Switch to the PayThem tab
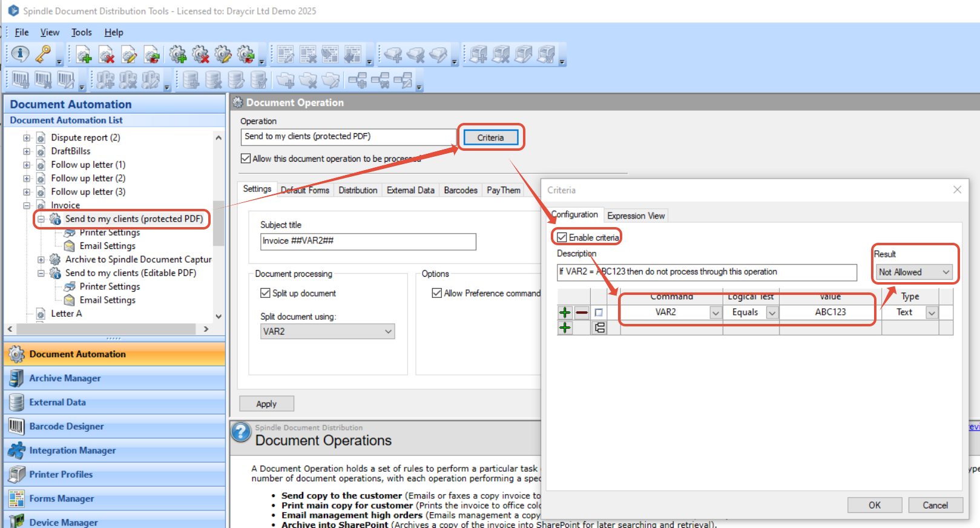 (504, 190)
